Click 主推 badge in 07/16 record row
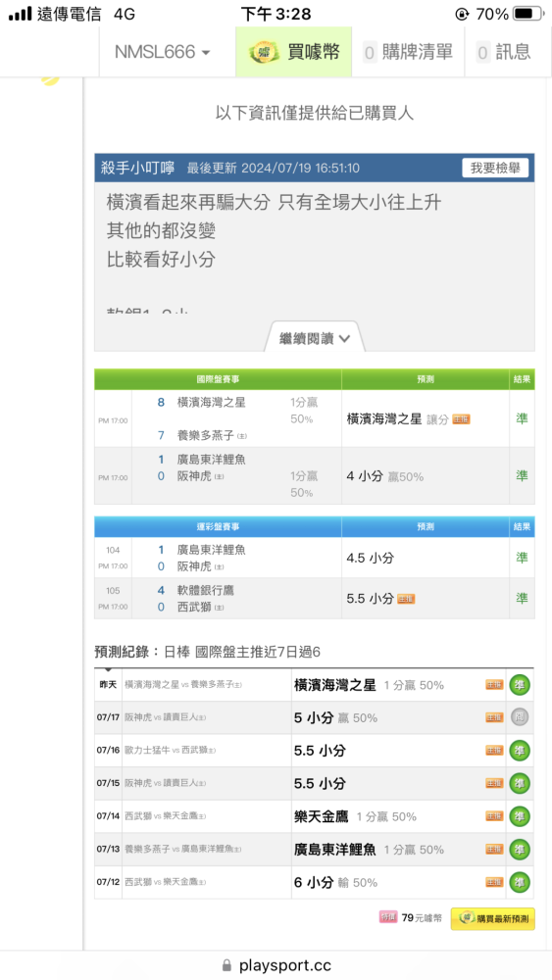The width and height of the screenshot is (552, 980). pos(494,751)
